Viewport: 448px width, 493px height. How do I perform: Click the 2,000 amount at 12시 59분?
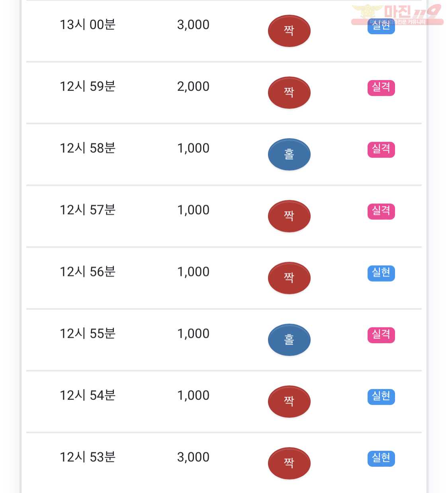point(193,86)
